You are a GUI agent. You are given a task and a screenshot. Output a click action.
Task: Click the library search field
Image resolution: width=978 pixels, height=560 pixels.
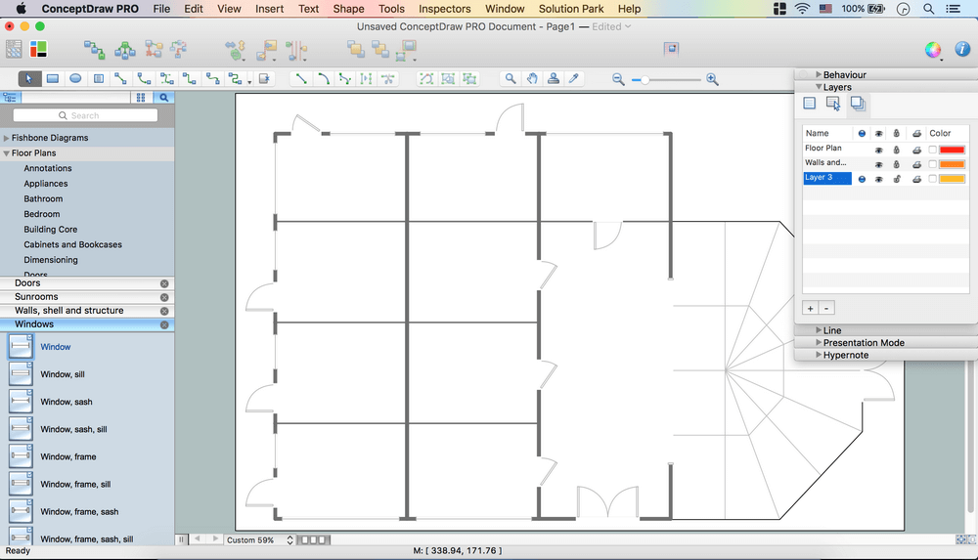click(85, 115)
